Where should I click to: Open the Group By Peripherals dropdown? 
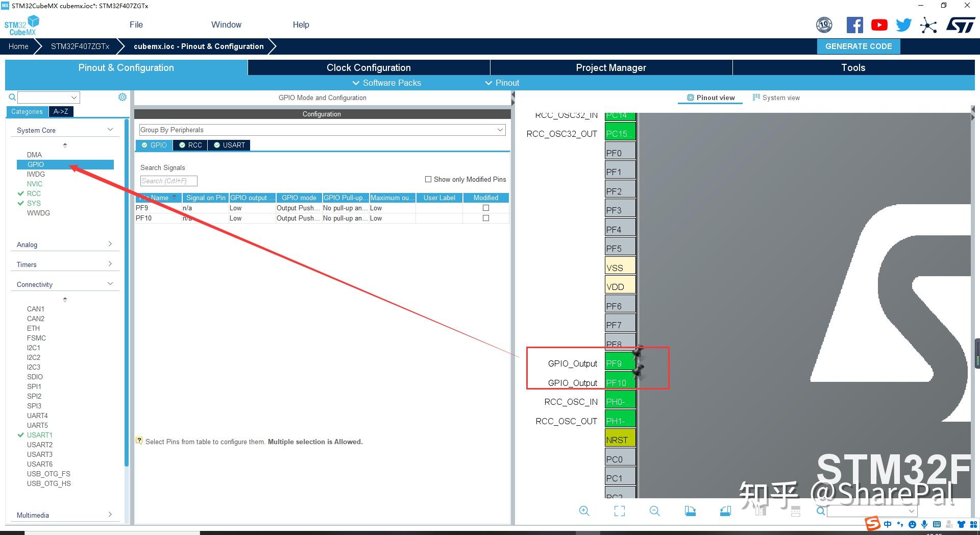click(x=323, y=130)
